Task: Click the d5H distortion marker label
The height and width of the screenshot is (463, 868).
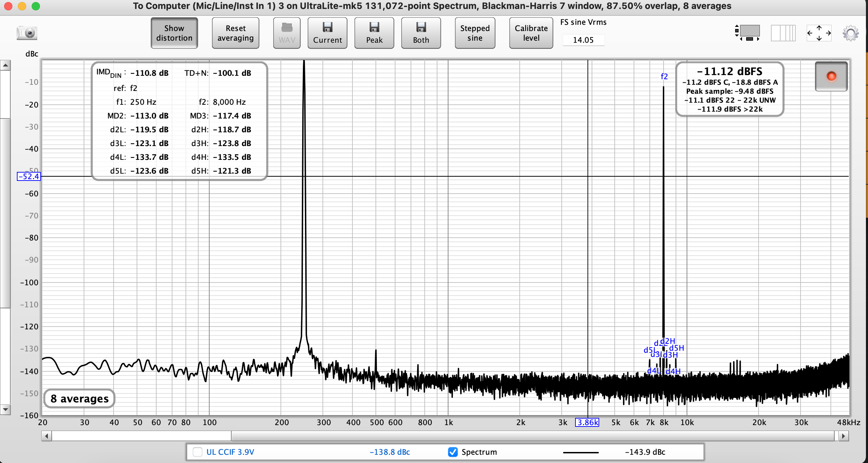Action: coord(677,348)
